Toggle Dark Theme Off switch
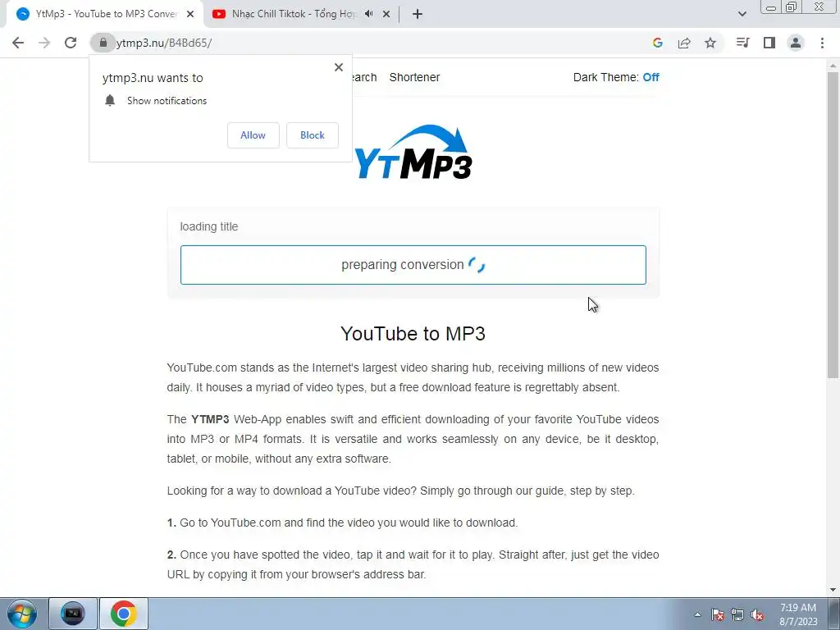Screen dimensions: 840x630 pyautogui.click(x=651, y=77)
